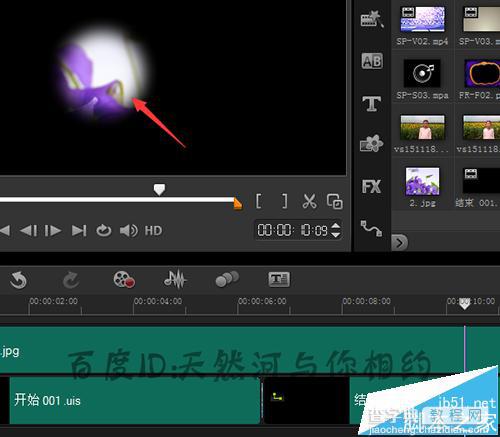This screenshot has height=437, width=500.
Task: Increase timecode with up stepper arrow
Action: (336, 226)
